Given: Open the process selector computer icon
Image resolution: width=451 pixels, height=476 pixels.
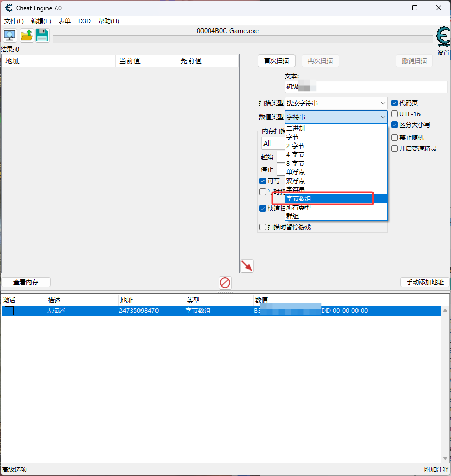Looking at the screenshot, I should [x=10, y=36].
